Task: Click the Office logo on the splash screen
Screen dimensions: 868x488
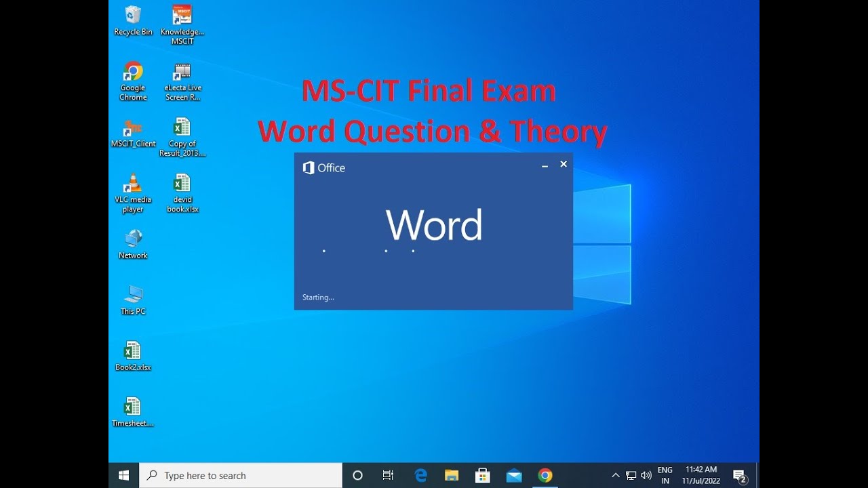Action: 324,168
